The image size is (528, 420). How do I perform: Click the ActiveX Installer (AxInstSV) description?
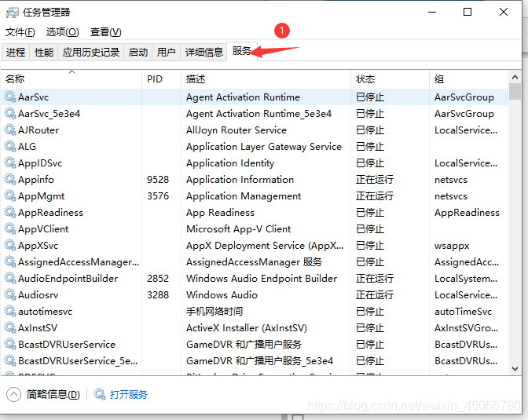pyautogui.click(x=247, y=328)
